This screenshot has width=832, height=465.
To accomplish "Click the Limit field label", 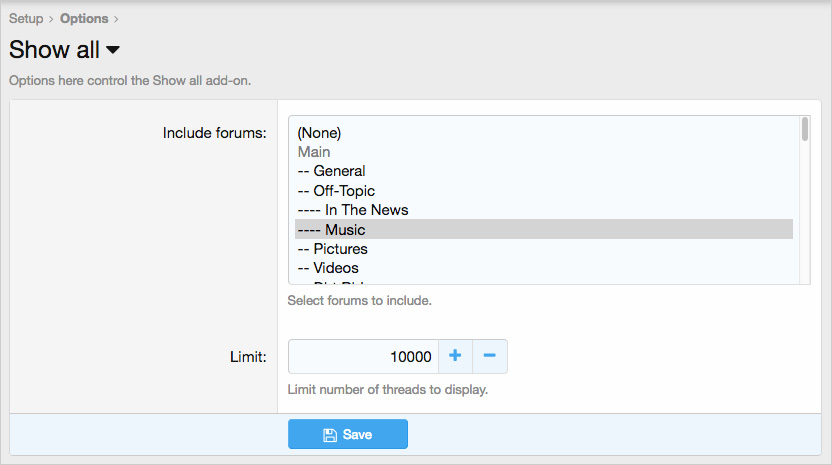I will (x=248, y=357).
